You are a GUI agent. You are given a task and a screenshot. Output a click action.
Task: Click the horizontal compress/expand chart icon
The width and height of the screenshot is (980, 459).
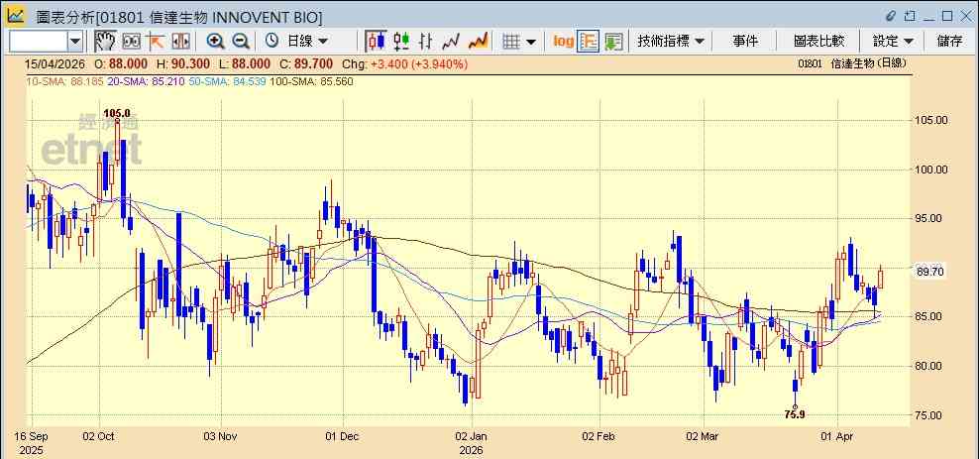point(180,42)
